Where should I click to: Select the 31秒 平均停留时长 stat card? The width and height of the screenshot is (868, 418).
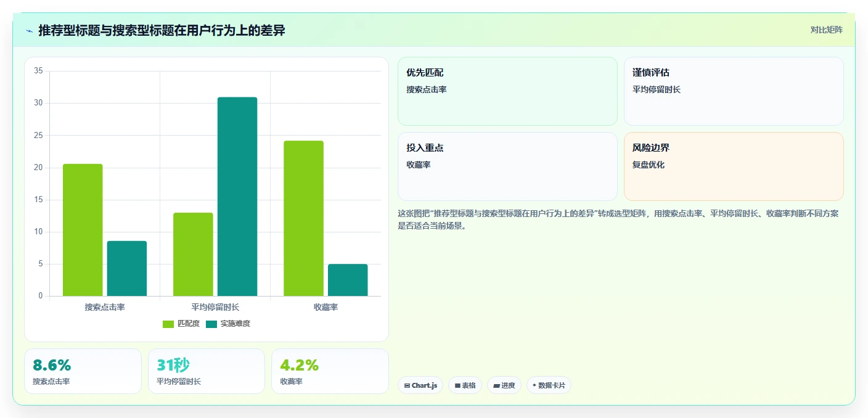point(207,371)
